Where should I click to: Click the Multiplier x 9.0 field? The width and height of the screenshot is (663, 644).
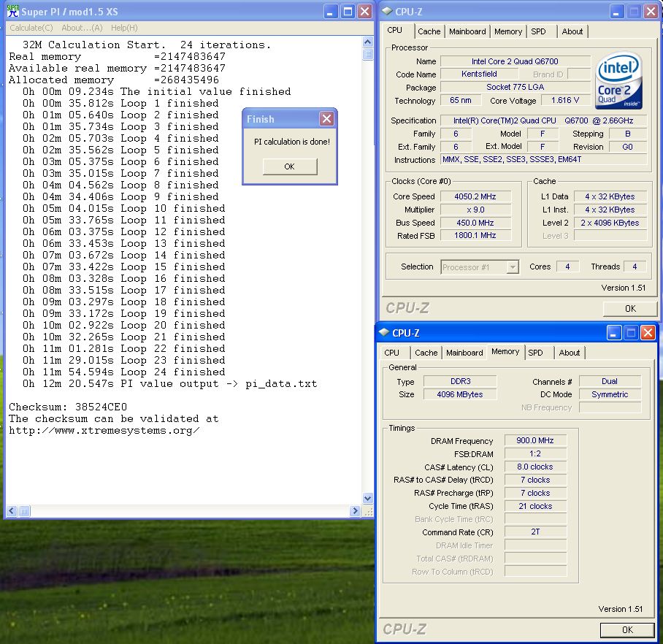475,210
